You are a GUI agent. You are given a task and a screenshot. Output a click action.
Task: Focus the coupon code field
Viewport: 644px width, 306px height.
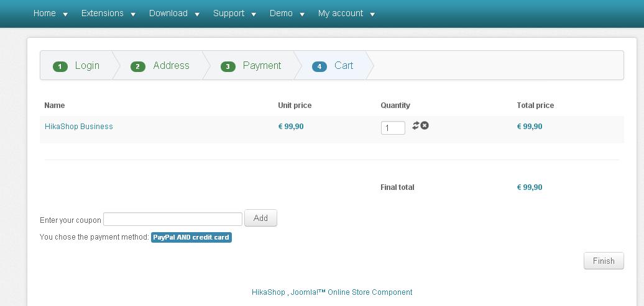[x=173, y=219]
